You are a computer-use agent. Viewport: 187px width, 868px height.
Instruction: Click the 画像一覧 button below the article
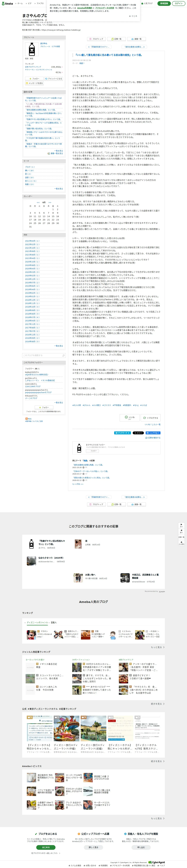click(137, 504)
